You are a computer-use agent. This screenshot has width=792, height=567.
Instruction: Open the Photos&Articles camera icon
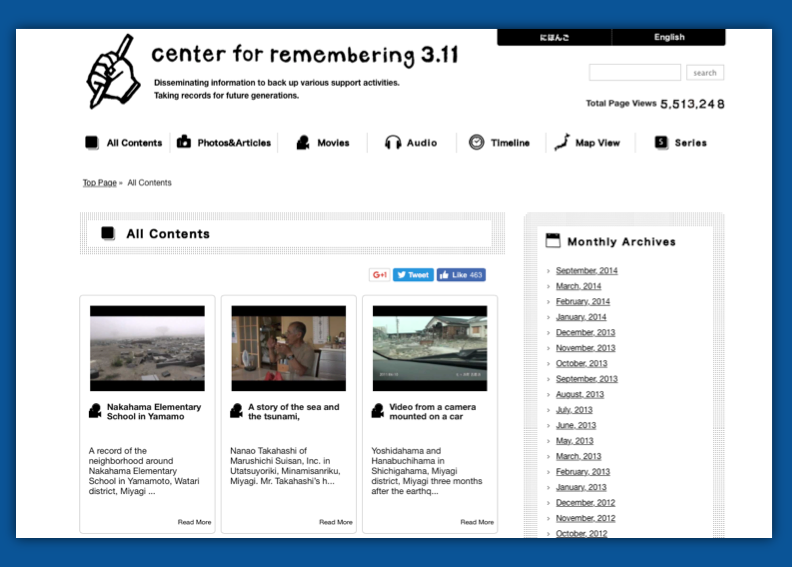pos(184,143)
